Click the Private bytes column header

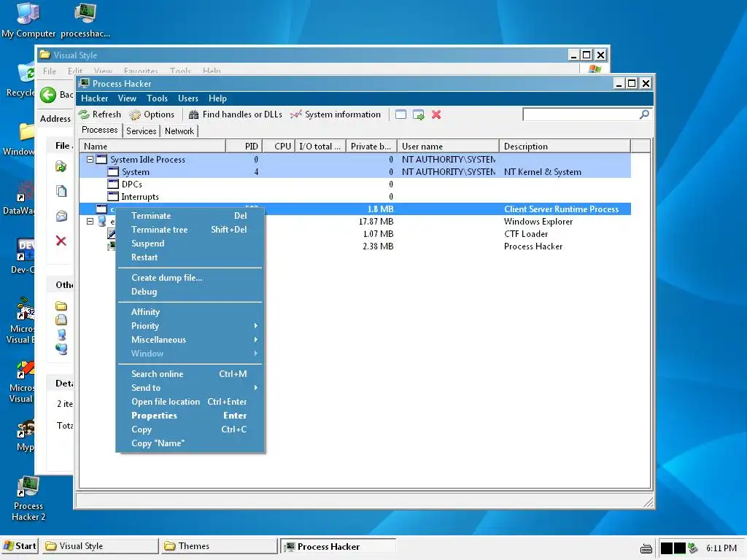[x=371, y=146]
